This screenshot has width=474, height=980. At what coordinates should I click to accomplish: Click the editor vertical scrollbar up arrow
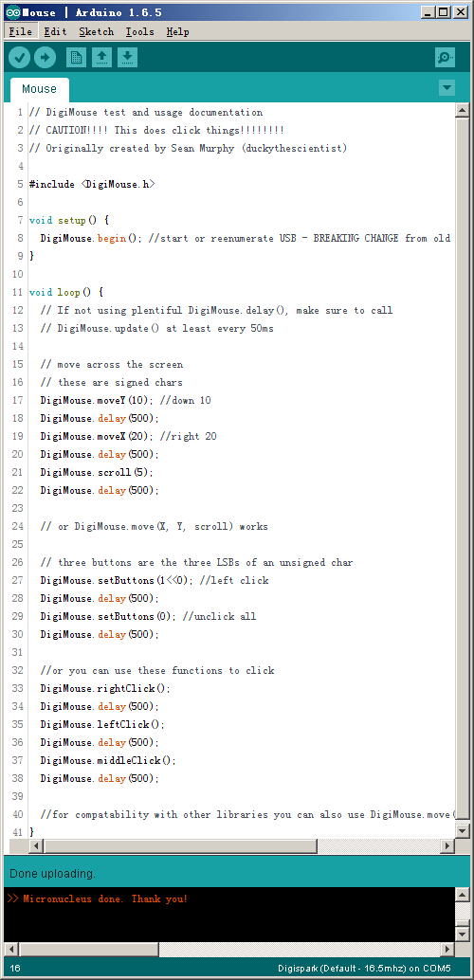click(462, 111)
